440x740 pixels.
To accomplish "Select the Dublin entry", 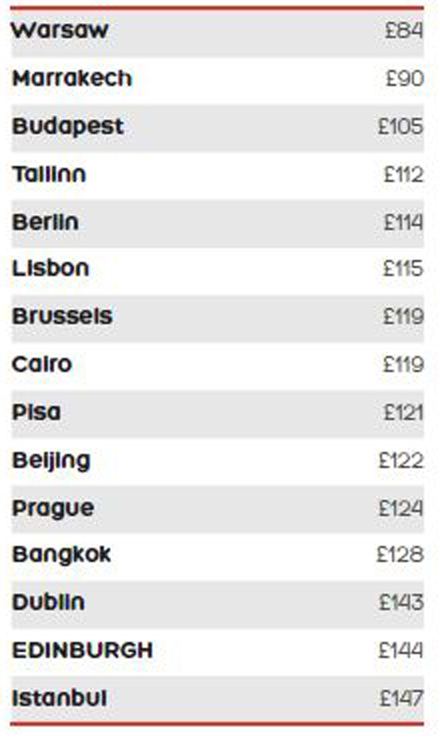I will (x=218, y=605).
